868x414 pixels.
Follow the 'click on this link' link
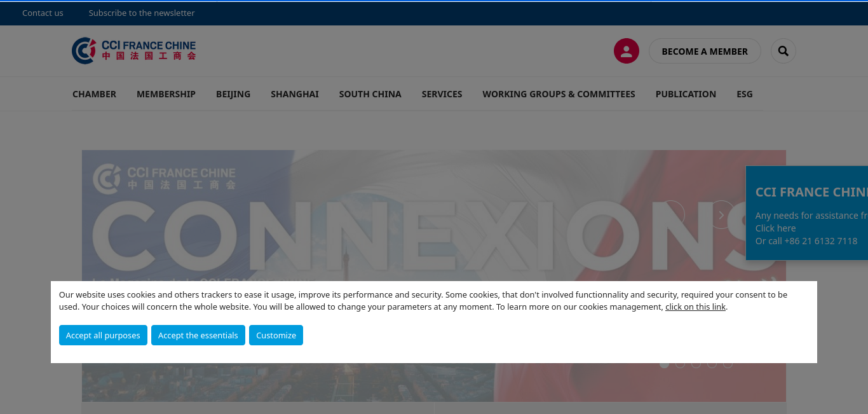(695, 307)
